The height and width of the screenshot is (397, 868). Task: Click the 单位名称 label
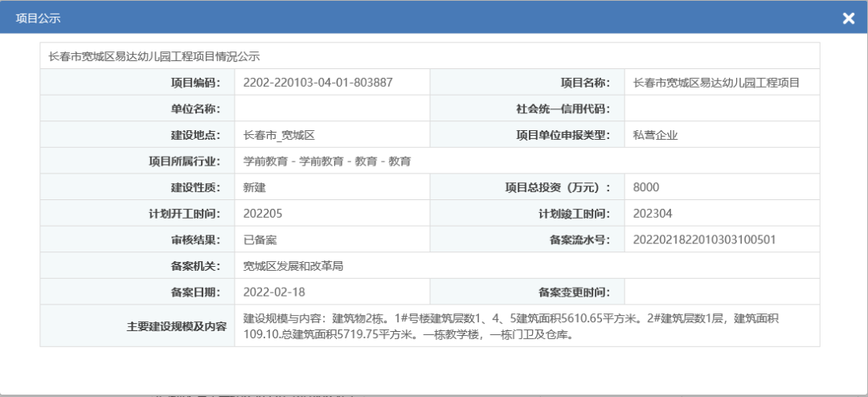194,108
